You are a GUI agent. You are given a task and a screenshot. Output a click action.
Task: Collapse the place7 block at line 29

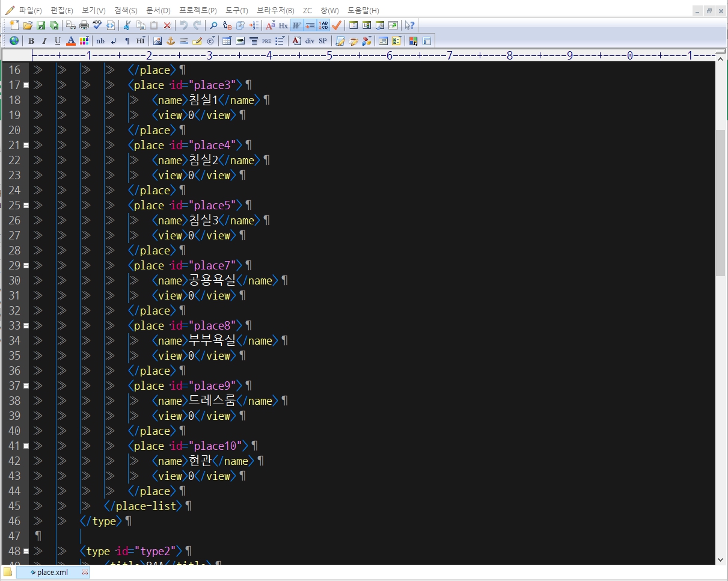coord(26,265)
